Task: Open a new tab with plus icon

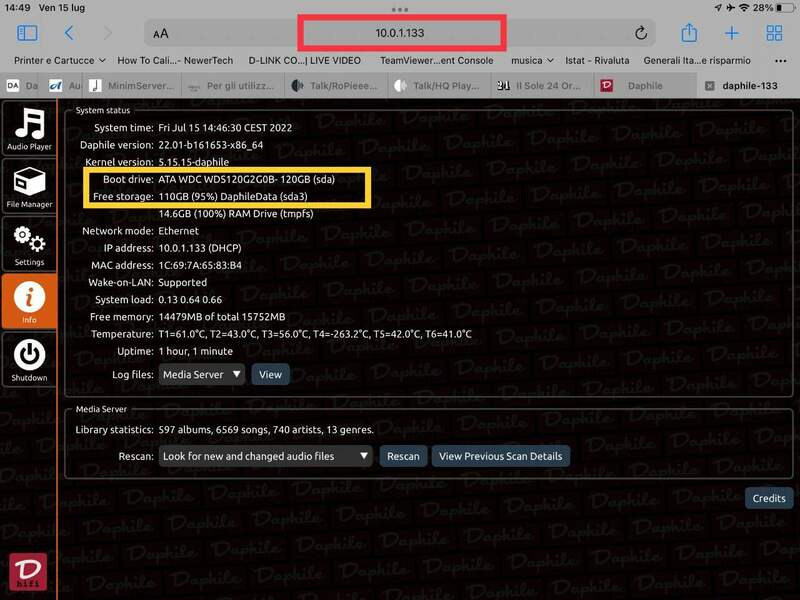Action: pyautogui.click(x=732, y=33)
